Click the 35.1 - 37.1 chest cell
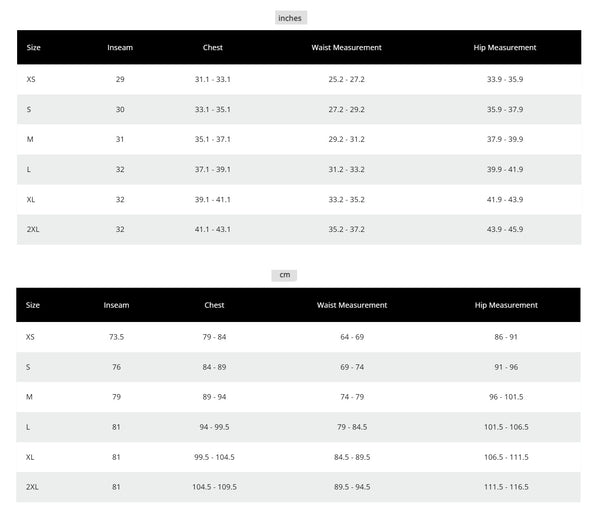This screenshot has width=600, height=516. [212, 139]
